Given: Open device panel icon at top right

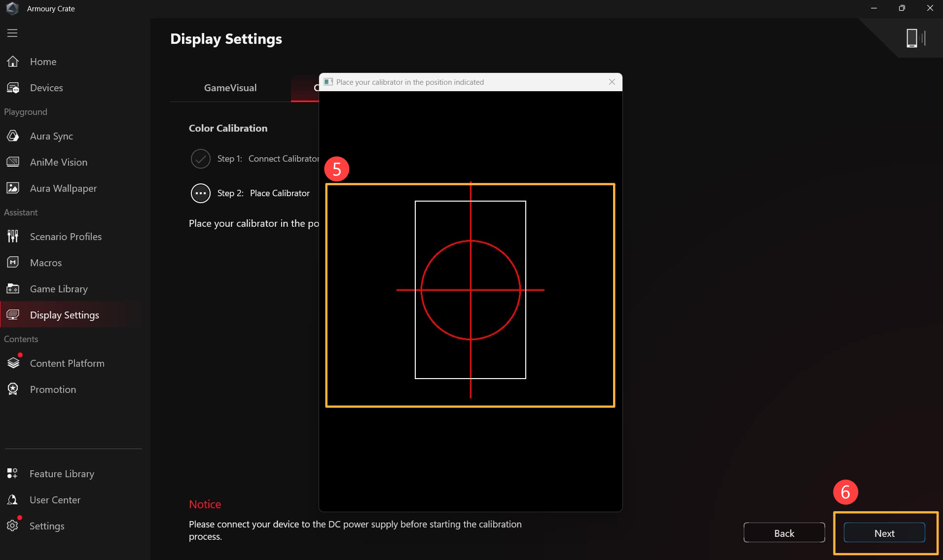Looking at the screenshot, I should tap(915, 38).
